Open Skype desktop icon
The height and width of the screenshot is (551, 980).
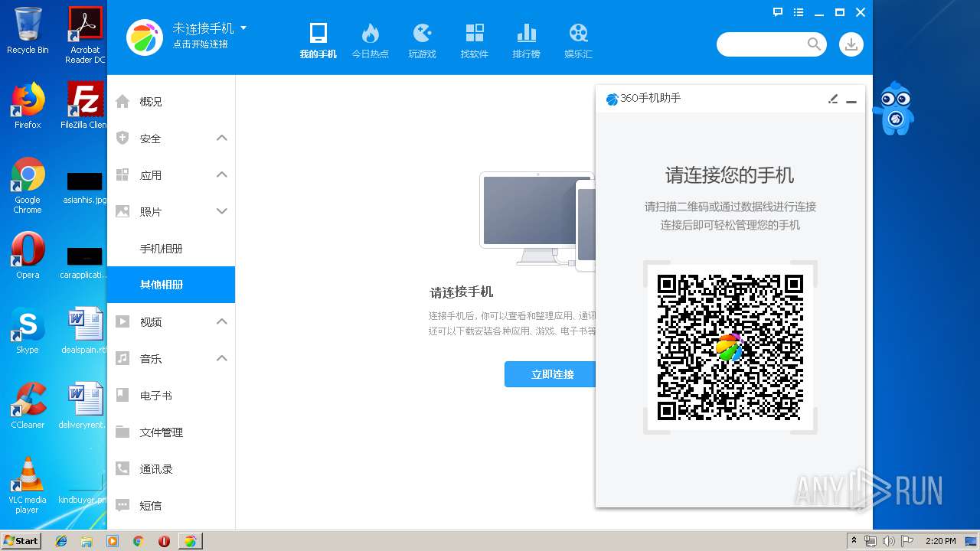pyautogui.click(x=28, y=331)
